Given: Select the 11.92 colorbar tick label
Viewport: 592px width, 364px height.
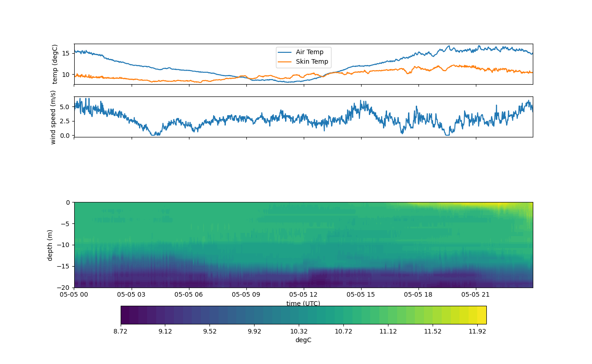Looking at the screenshot, I should coord(477,331).
